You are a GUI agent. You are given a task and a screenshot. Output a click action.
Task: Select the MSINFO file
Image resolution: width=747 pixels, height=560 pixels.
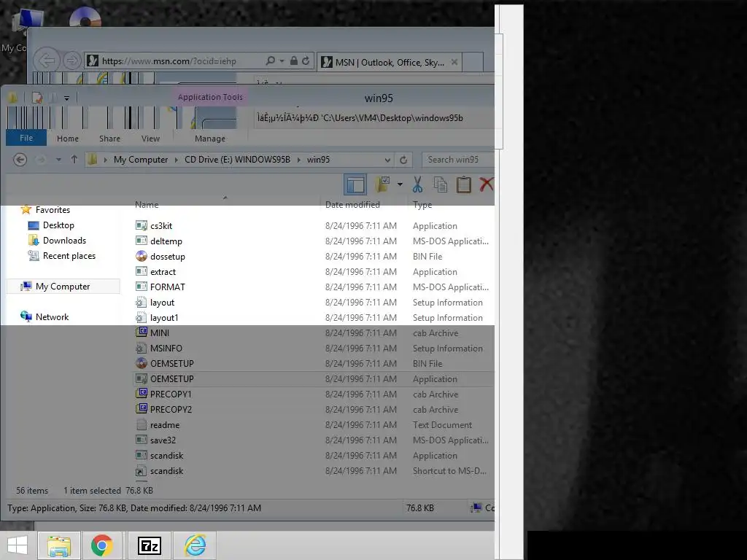tap(166, 348)
